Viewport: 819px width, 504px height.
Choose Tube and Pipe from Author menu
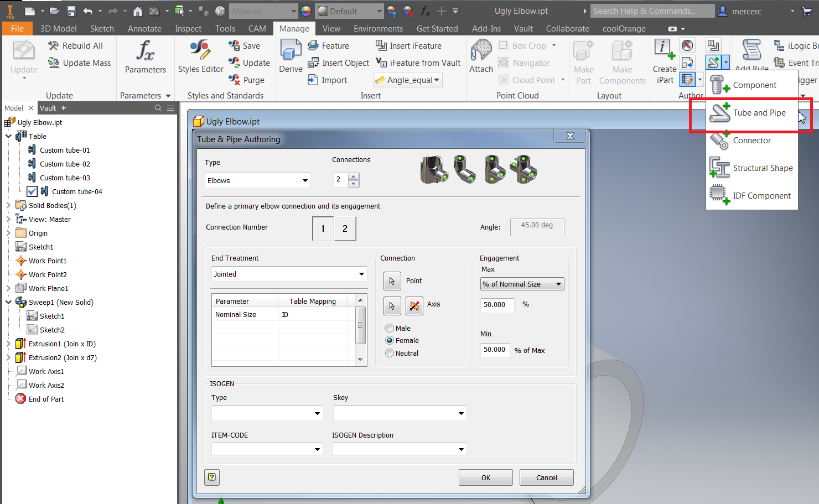tap(751, 113)
